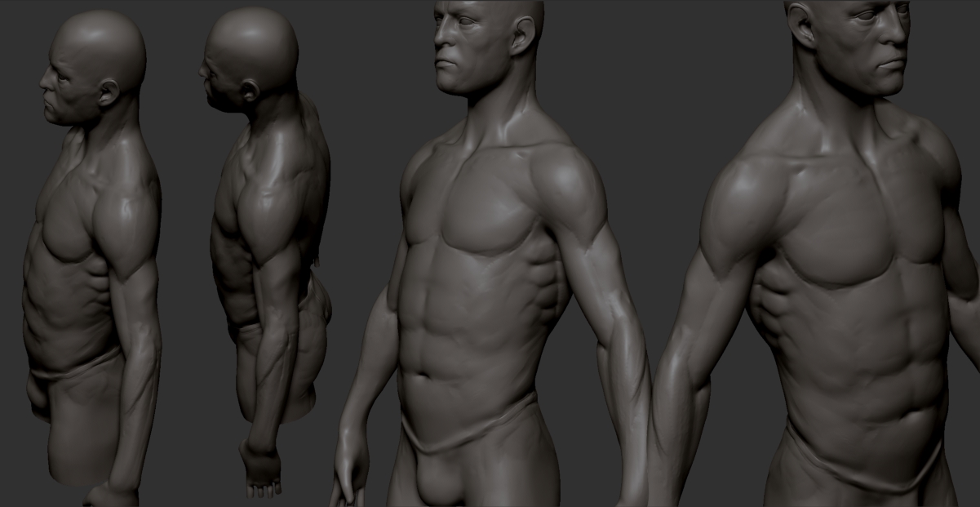Select the back three-quarter view showing the arm
Image resolution: width=980 pixels, height=507 pixels.
pyautogui.click(x=265, y=253)
